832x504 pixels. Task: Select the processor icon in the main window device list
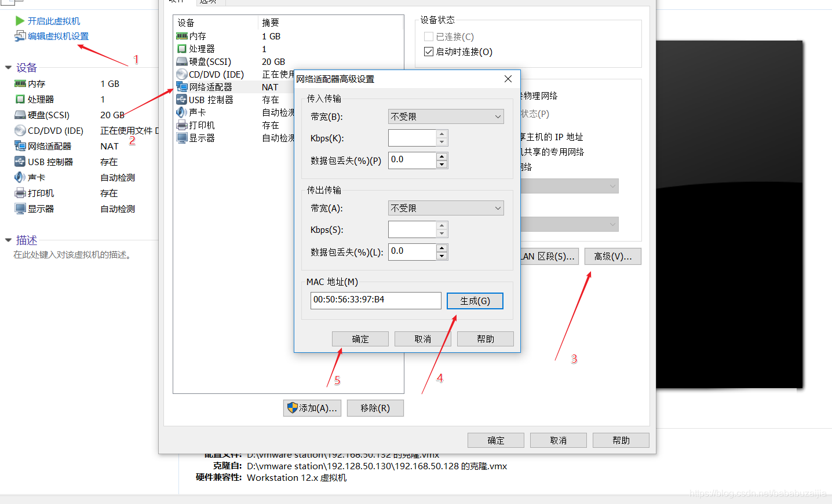coord(20,99)
